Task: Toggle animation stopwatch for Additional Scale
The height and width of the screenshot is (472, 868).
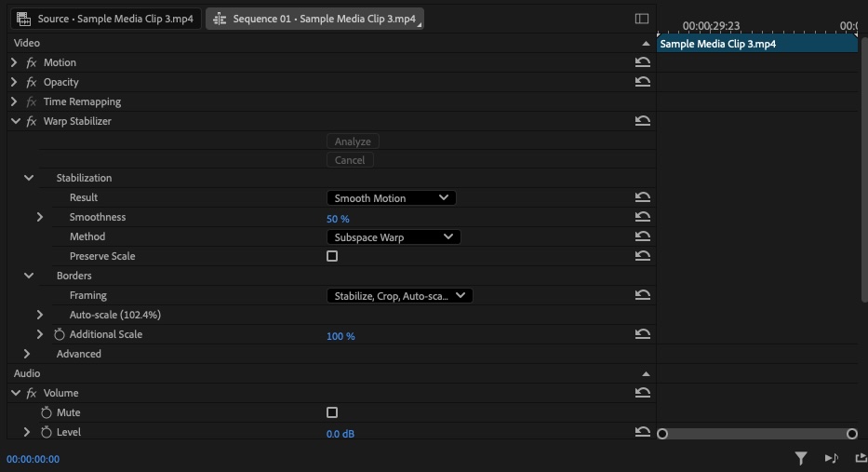Action: [60, 334]
